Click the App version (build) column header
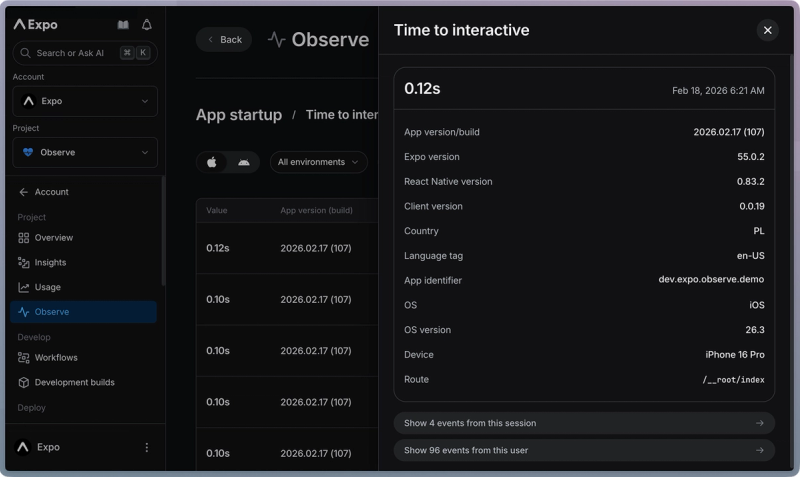Screen dimensions: 800x477 click(316, 210)
